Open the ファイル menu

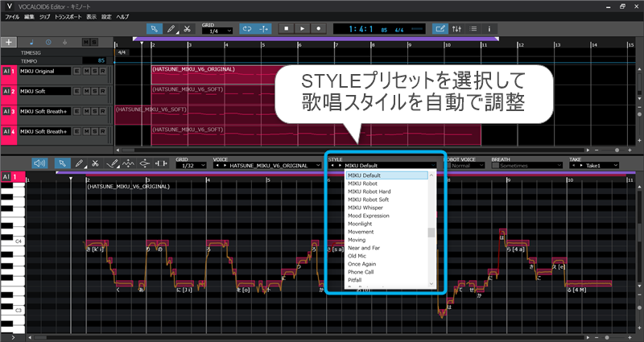click(x=12, y=17)
